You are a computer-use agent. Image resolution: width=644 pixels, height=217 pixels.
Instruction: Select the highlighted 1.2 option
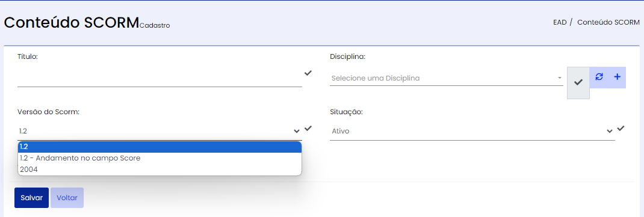159,147
